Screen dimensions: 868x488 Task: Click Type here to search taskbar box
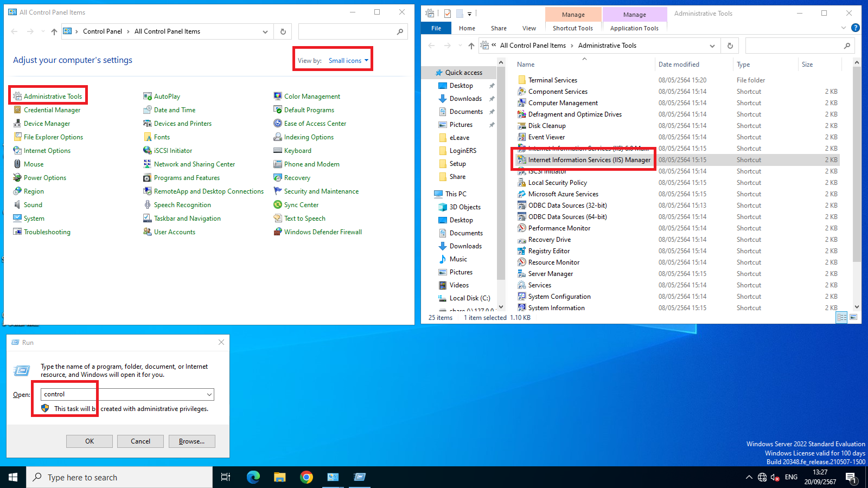tap(119, 477)
